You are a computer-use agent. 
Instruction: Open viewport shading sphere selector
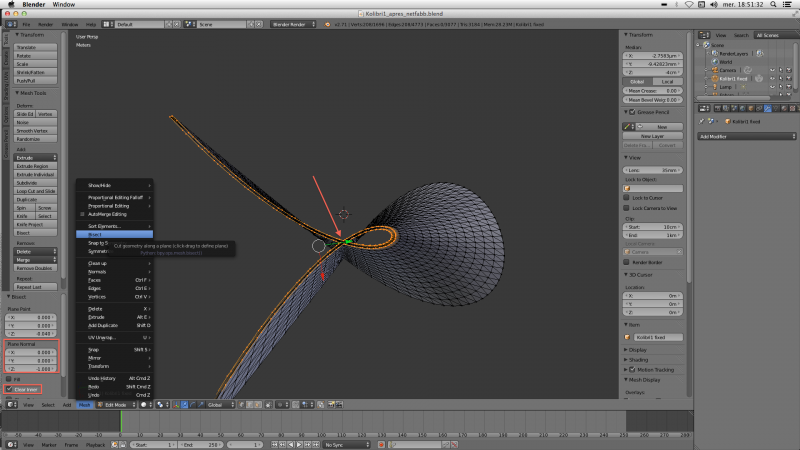click(144, 405)
